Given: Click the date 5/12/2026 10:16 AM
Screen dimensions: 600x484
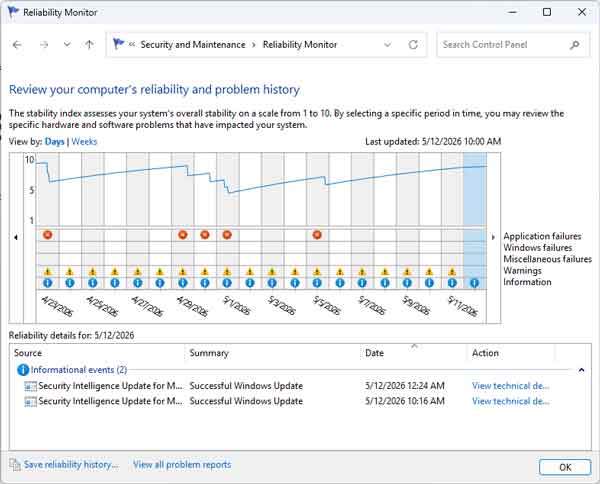Looking at the screenshot, I should pos(405,401).
